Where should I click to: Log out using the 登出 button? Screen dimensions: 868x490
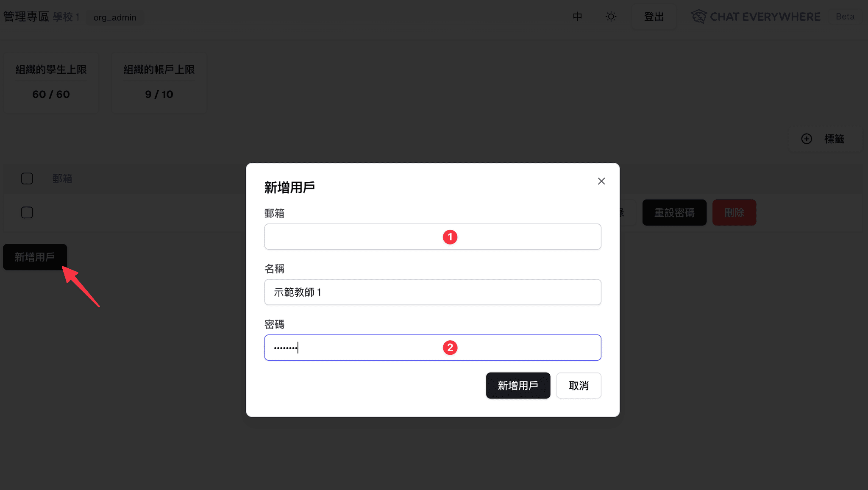coord(654,17)
